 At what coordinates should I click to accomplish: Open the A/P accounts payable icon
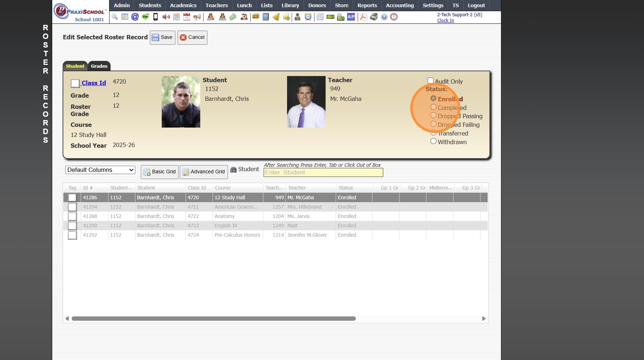(351, 17)
